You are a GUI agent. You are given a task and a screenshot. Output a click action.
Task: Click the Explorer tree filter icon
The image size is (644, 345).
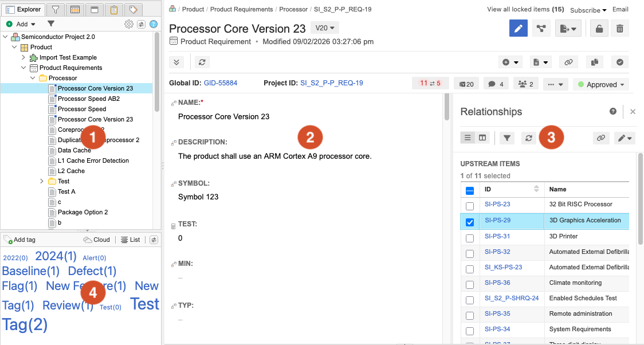click(50, 24)
